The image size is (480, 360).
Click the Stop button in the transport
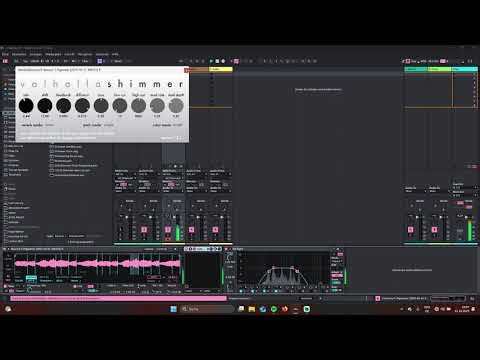point(217,61)
